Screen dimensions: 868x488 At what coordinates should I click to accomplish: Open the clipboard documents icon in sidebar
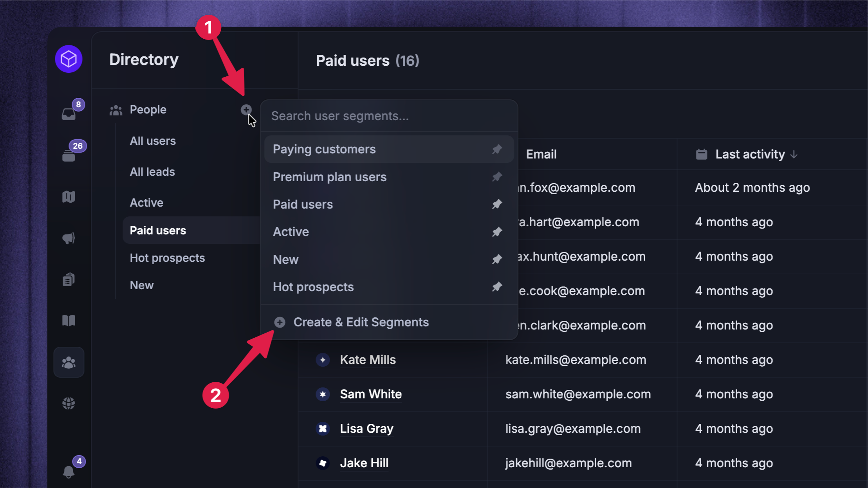pos(69,279)
